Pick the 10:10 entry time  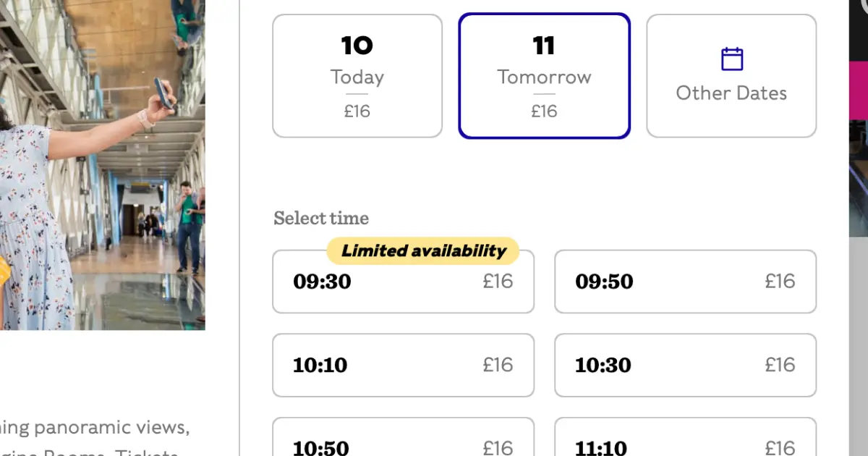pos(403,366)
